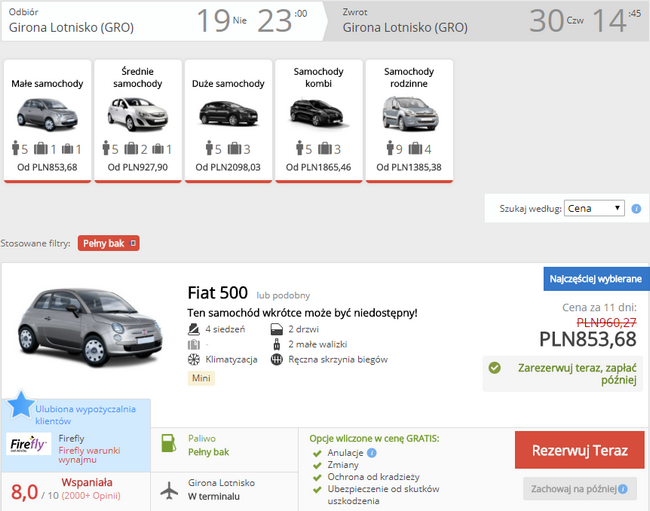
Task: Select the 'Małe samochody' category tab
Action: (47, 120)
